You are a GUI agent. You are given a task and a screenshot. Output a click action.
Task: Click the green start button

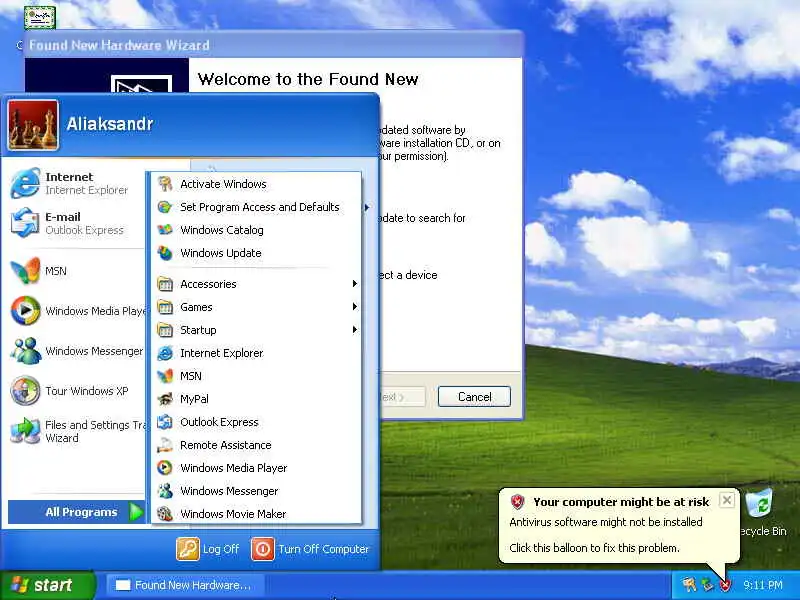[x=47, y=585]
